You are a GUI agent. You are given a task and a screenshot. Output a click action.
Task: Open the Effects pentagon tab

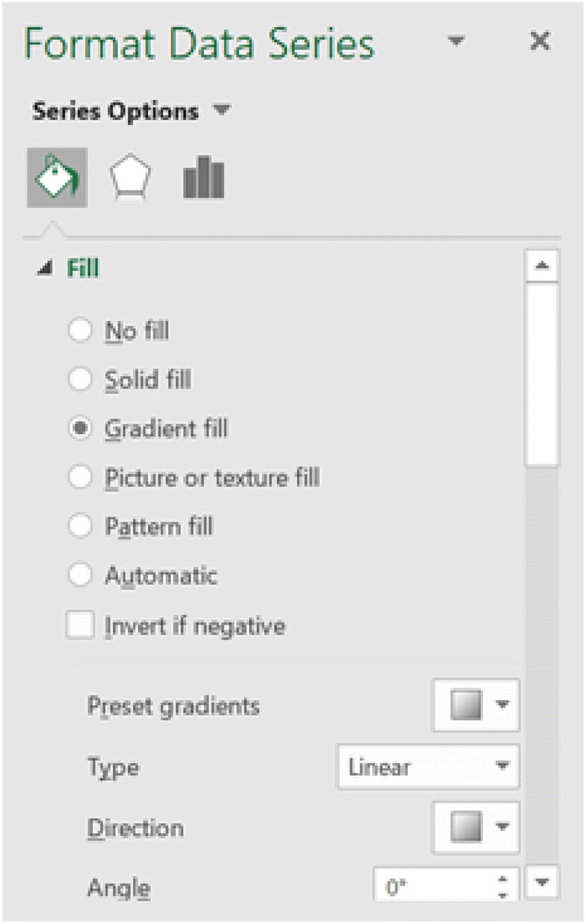coord(130,178)
